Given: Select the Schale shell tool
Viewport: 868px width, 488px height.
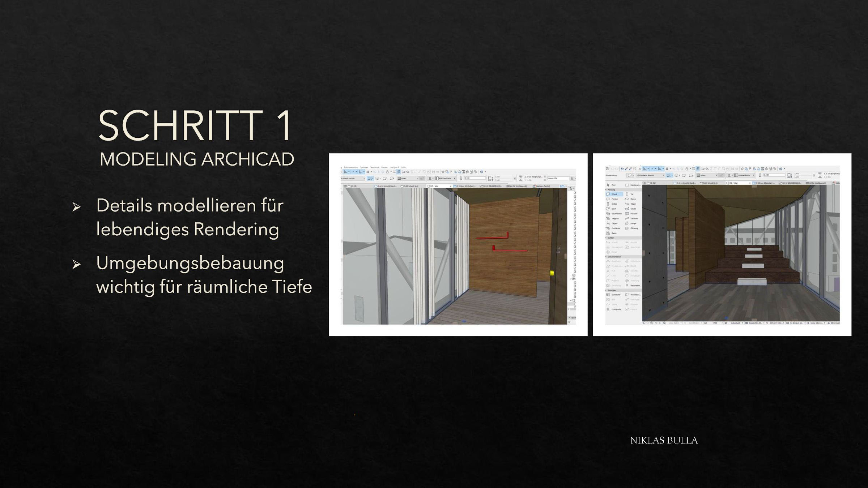Looking at the screenshot, I should point(630,209).
